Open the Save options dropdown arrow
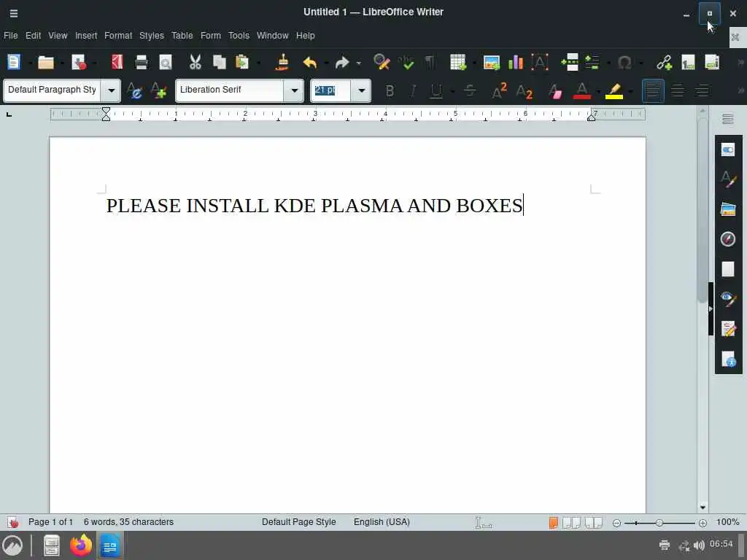The width and height of the screenshot is (747, 560). [x=94, y=63]
